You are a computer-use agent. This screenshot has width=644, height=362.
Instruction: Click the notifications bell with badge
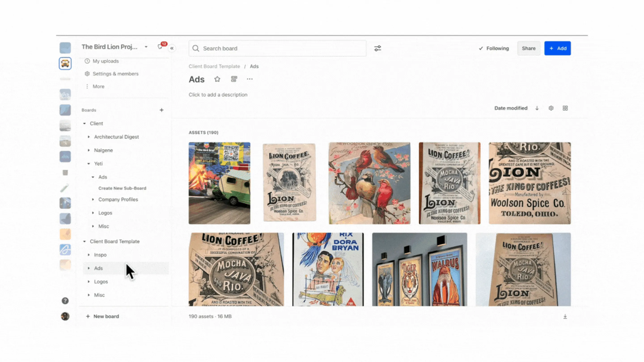(160, 47)
